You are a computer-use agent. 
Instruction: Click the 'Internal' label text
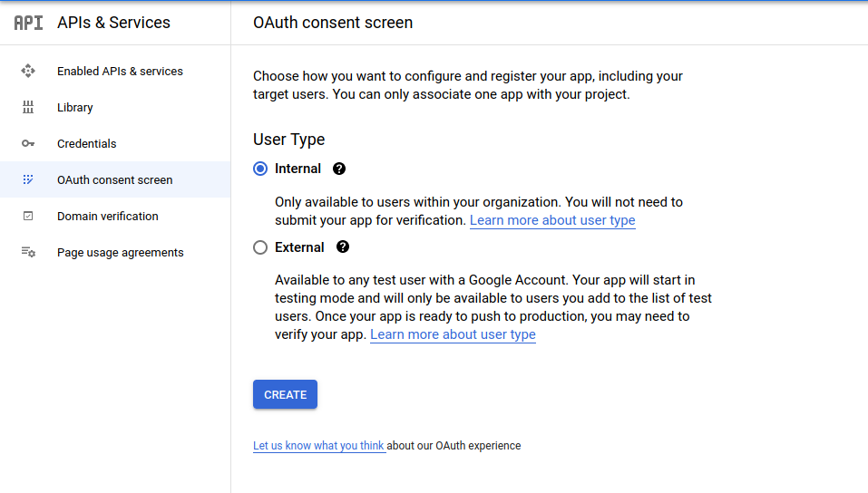click(297, 169)
